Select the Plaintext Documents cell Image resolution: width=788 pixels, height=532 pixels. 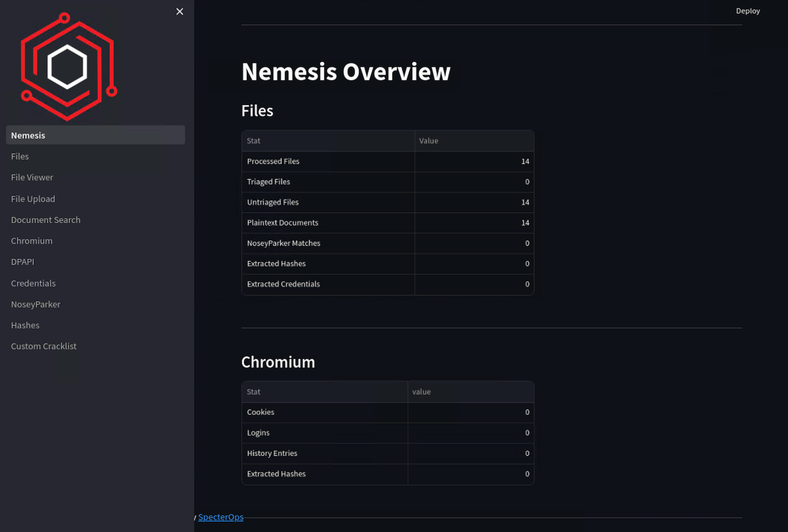point(328,223)
